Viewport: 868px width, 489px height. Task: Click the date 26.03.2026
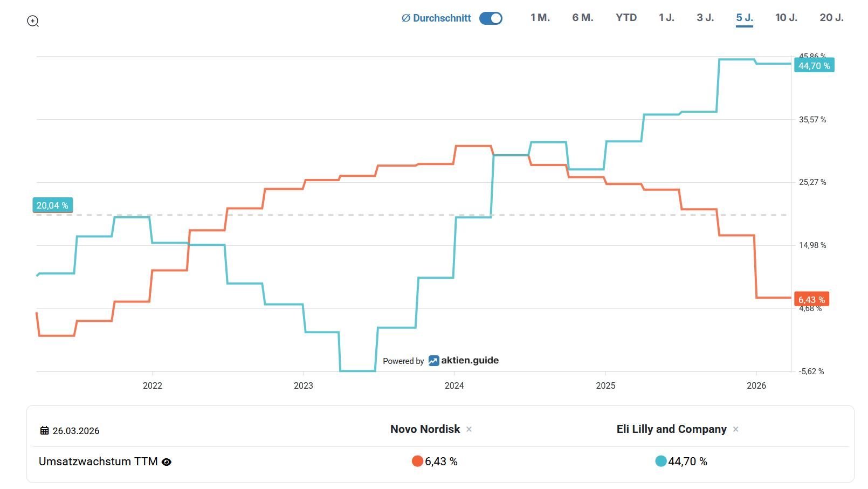click(x=76, y=431)
